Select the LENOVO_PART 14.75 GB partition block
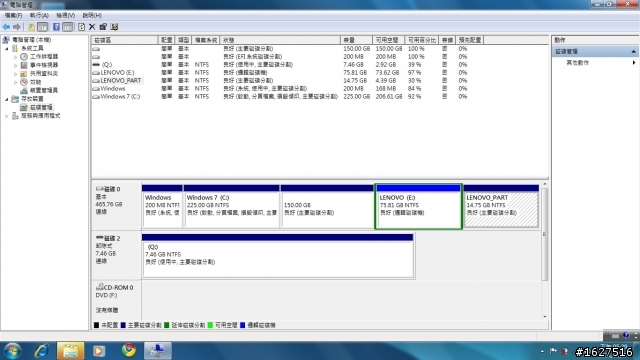This screenshot has width=640, height=360. [x=501, y=206]
